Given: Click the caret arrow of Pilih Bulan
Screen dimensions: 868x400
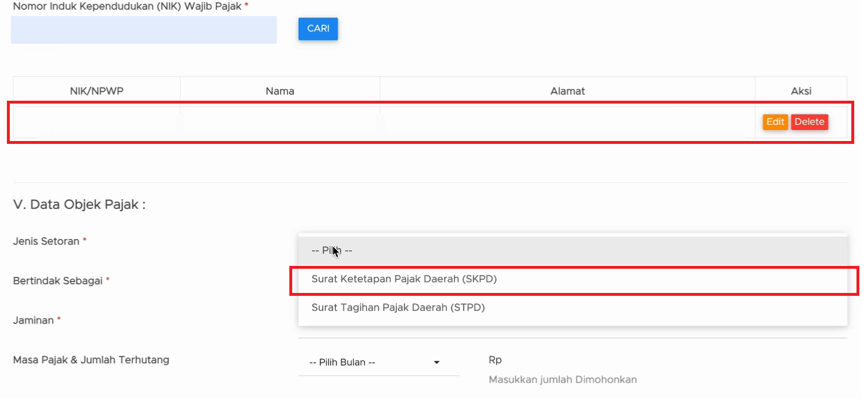Looking at the screenshot, I should coord(437,363).
